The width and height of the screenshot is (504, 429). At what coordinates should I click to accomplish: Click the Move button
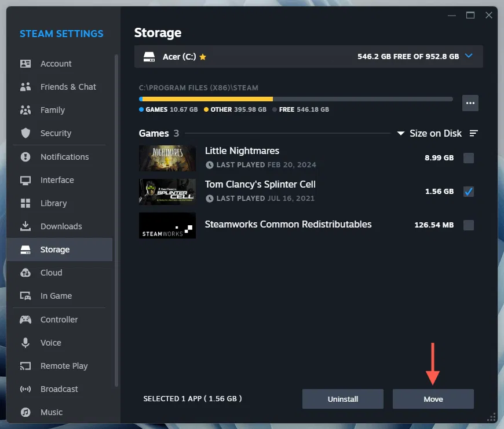(433, 399)
